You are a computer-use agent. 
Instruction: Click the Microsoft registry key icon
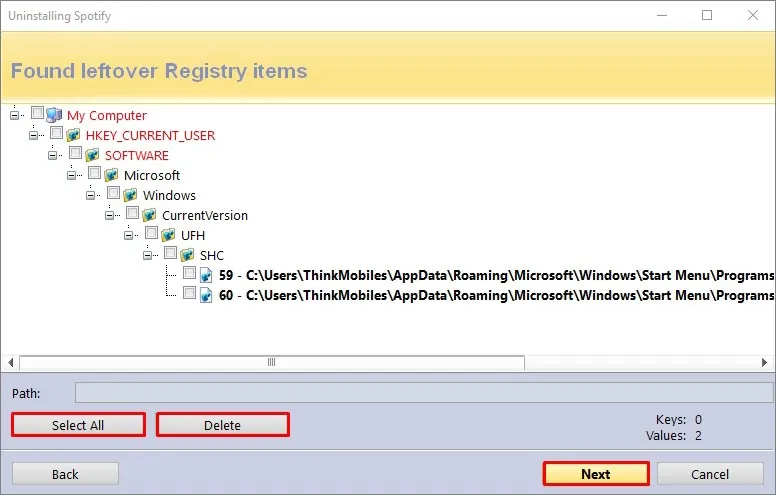click(x=111, y=175)
